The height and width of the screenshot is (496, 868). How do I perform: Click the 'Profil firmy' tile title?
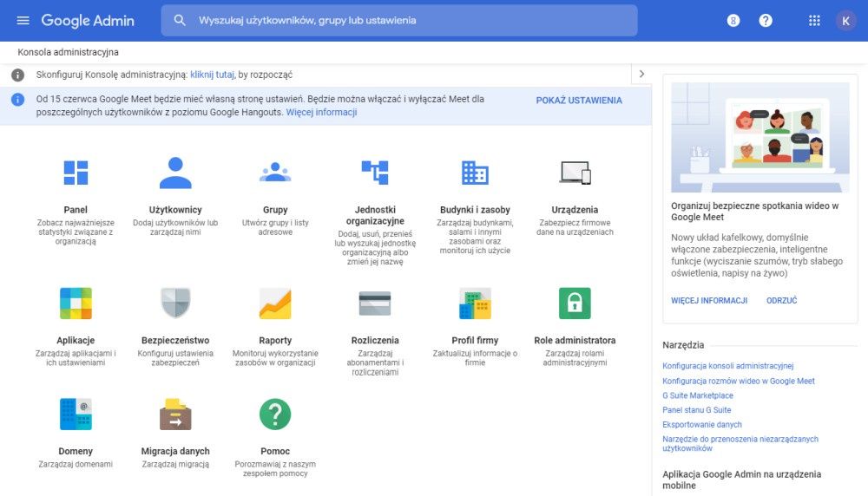point(475,341)
